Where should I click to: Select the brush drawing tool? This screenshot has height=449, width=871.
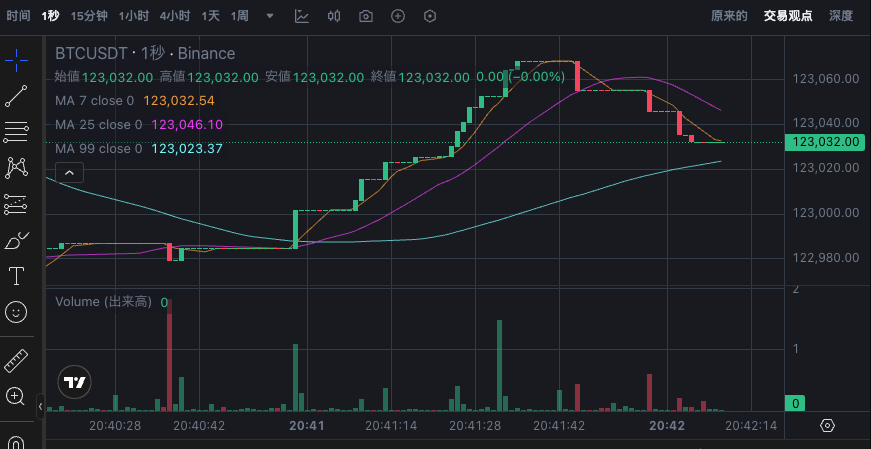[x=17, y=240]
